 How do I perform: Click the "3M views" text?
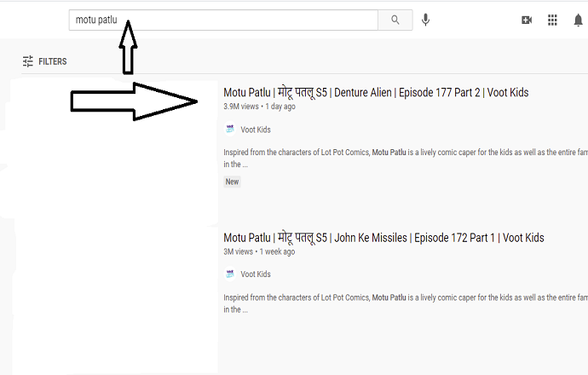tap(238, 251)
